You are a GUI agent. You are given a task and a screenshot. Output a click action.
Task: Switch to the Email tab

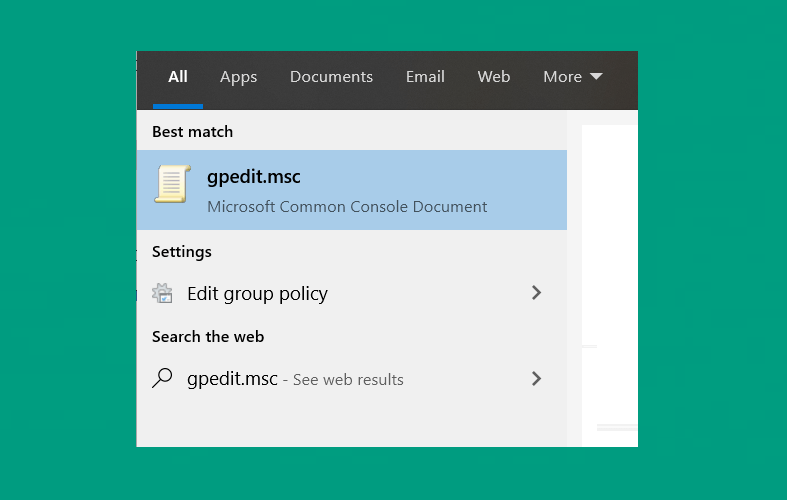(425, 76)
